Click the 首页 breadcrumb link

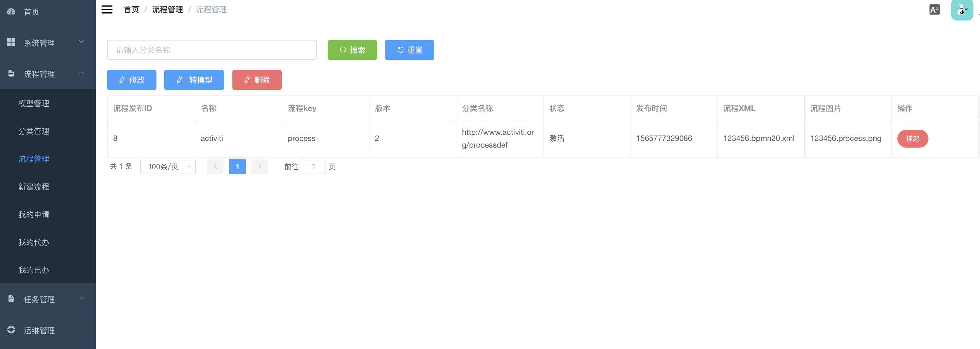(131, 9)
